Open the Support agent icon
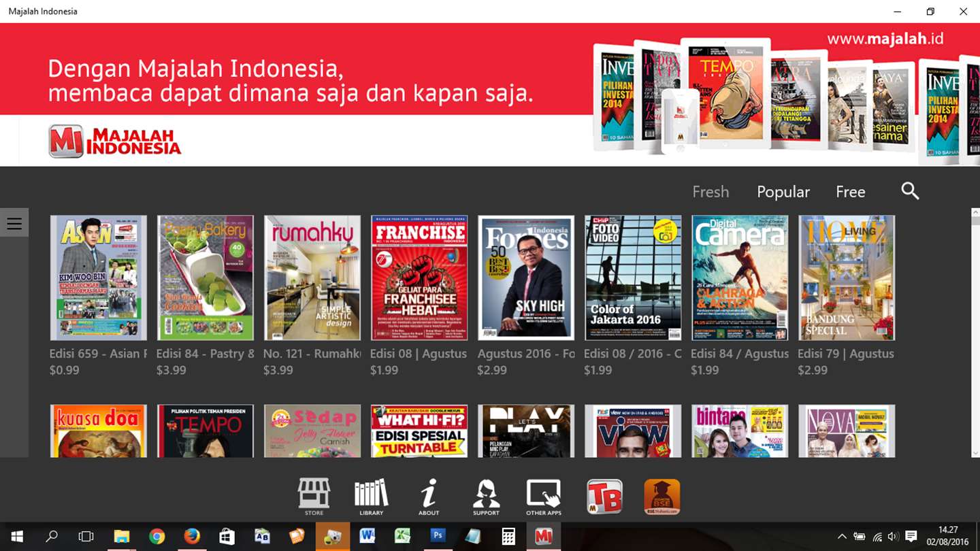Screen dimensions: 980x551 (x=486, y=497)
